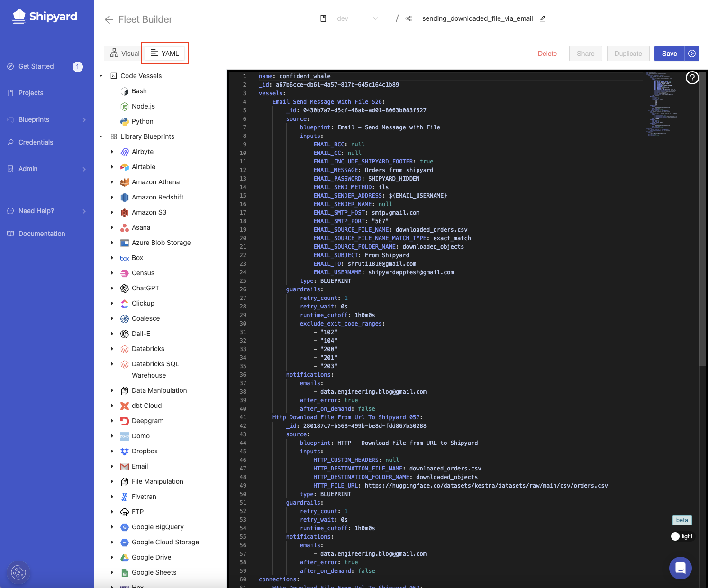Collapse the Code Vessels section

point(100,76)
